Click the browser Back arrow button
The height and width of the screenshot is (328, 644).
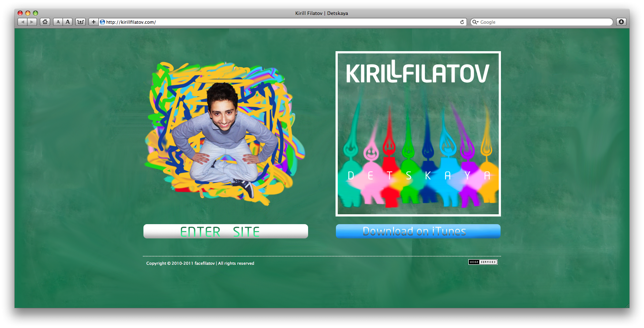pos(23,22)
